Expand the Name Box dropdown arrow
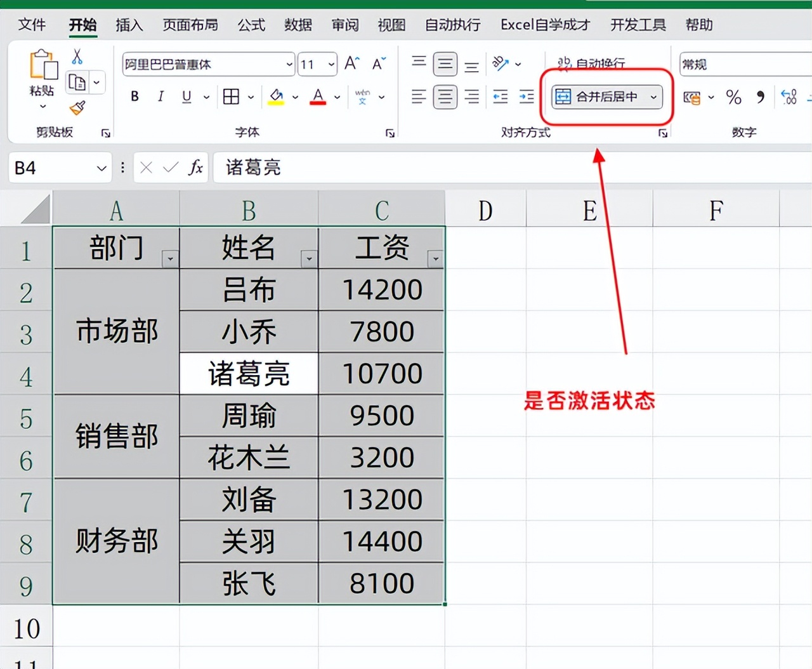The image size is (812, 669). coord(101,168)
